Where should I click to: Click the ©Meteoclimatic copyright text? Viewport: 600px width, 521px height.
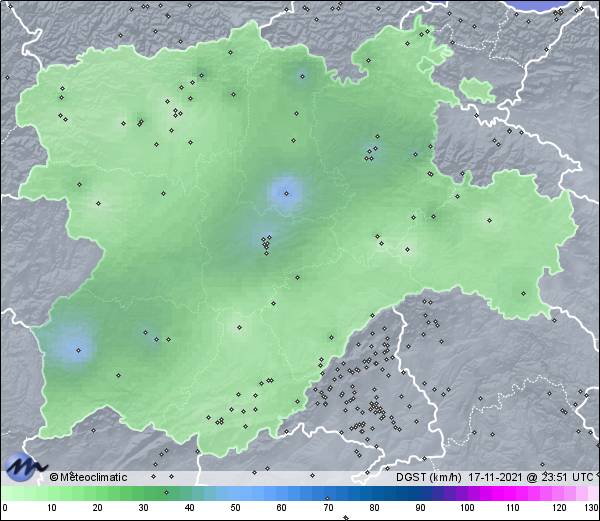tap(89, 477)
